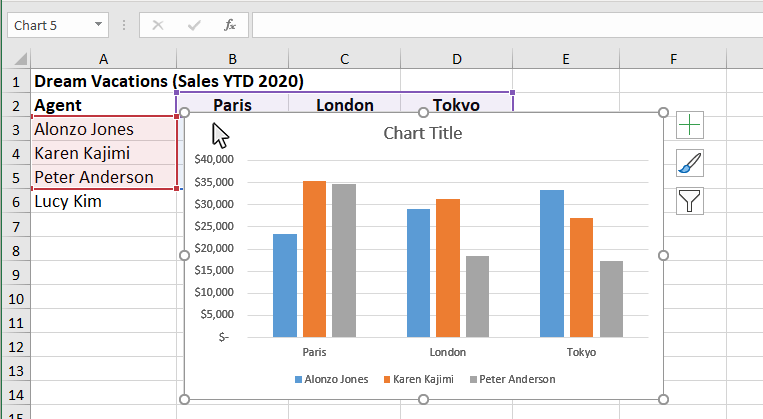Click Alonzo Jones legend entry
The width and height of the screenshot is (763, 419).
331,379
